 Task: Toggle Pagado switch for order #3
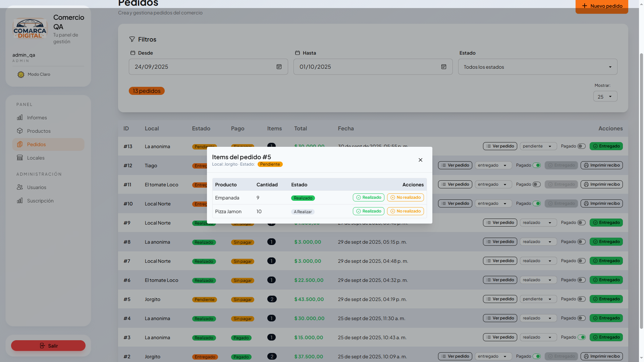pos(581,337)
